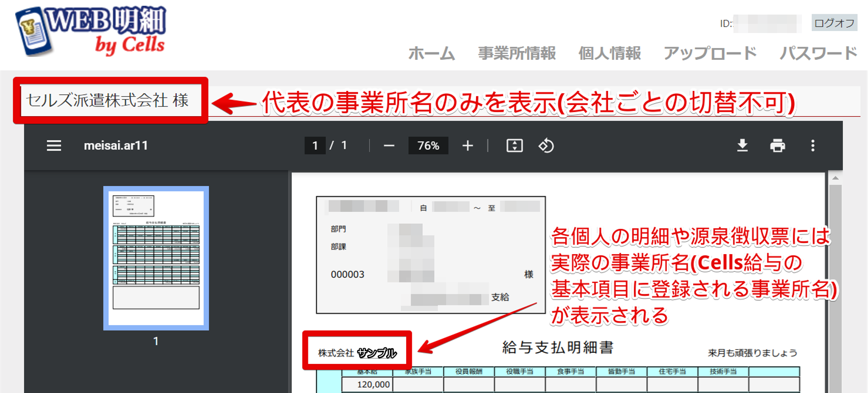Open the アップロード menu
This screenshot has width=868, height=393.
coord(710,53)
